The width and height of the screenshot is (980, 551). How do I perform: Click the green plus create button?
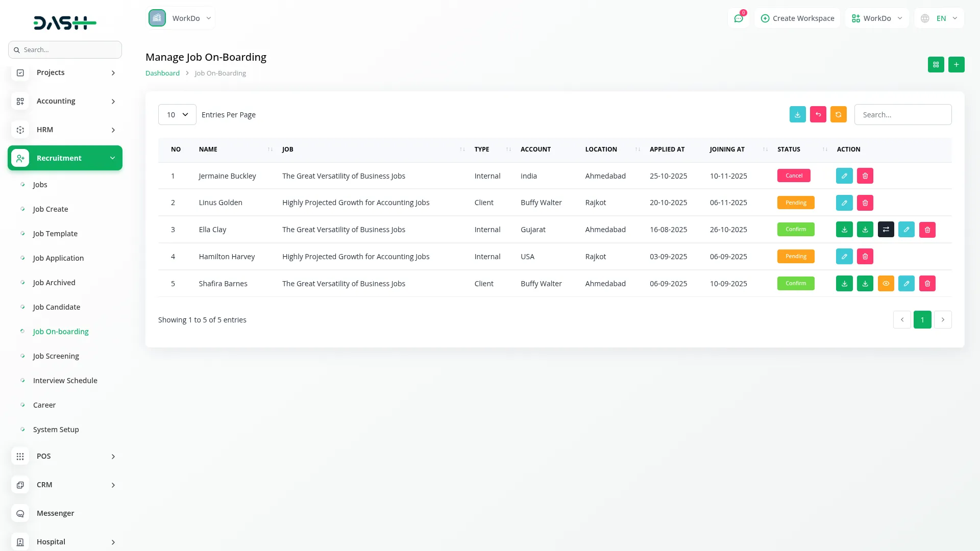point(956,65)
